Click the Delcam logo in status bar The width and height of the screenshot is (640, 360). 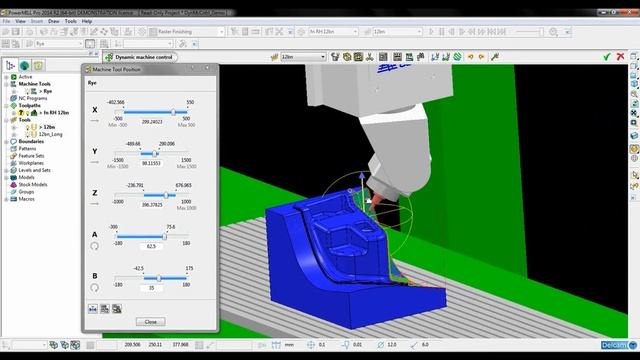(619, 345)
